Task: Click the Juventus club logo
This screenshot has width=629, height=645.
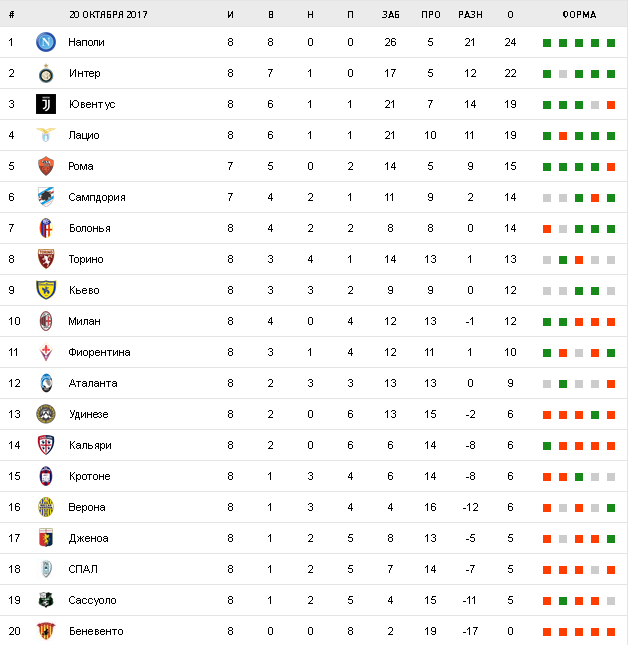Action: [45, 104]
